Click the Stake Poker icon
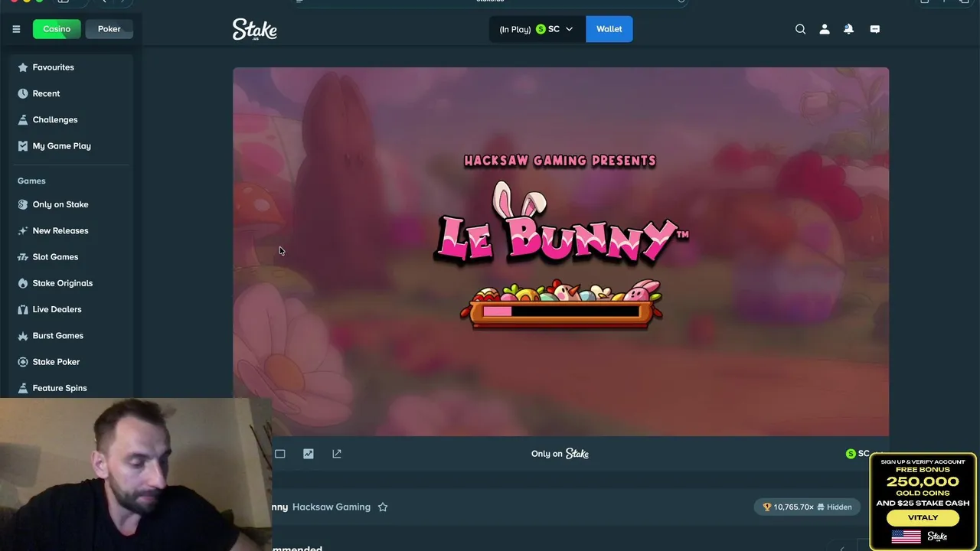 click(x=23, y=362)
